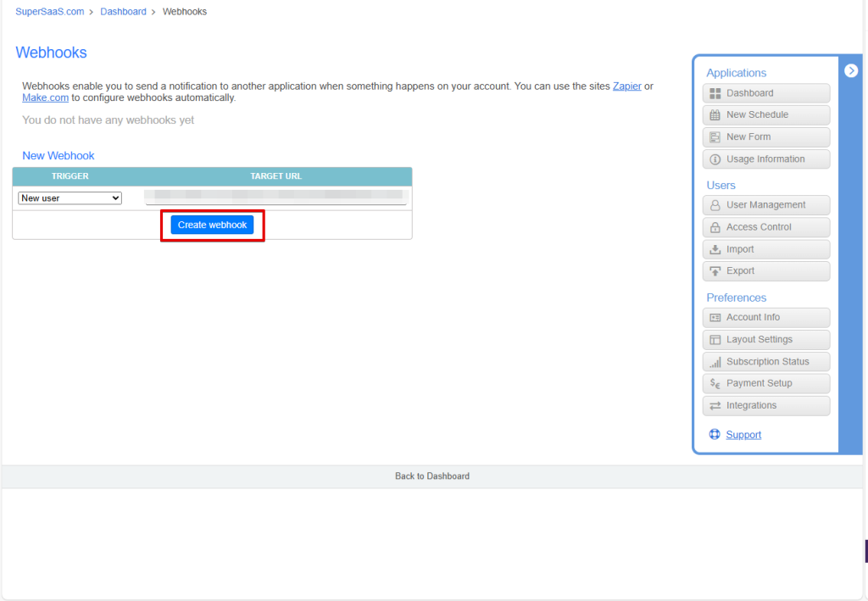Screen dimensions: 868x601
Task: Click the Export upload icon
Action: [715, 271]
